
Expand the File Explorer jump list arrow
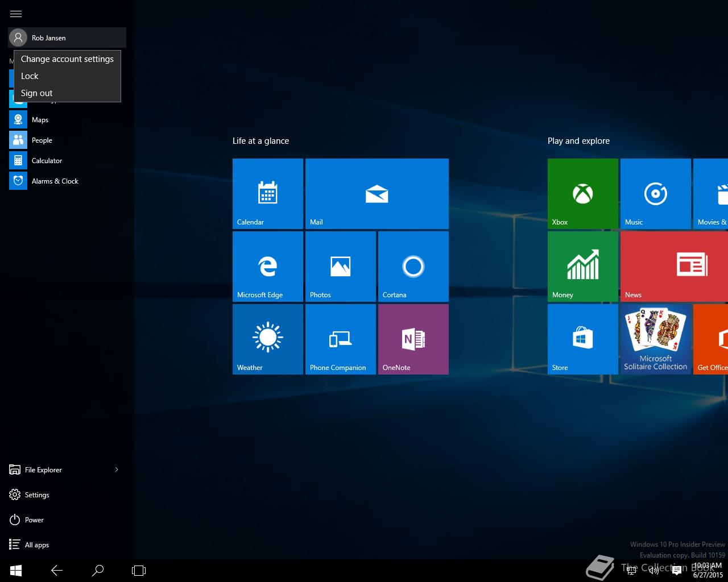click(x=117, y=469)
